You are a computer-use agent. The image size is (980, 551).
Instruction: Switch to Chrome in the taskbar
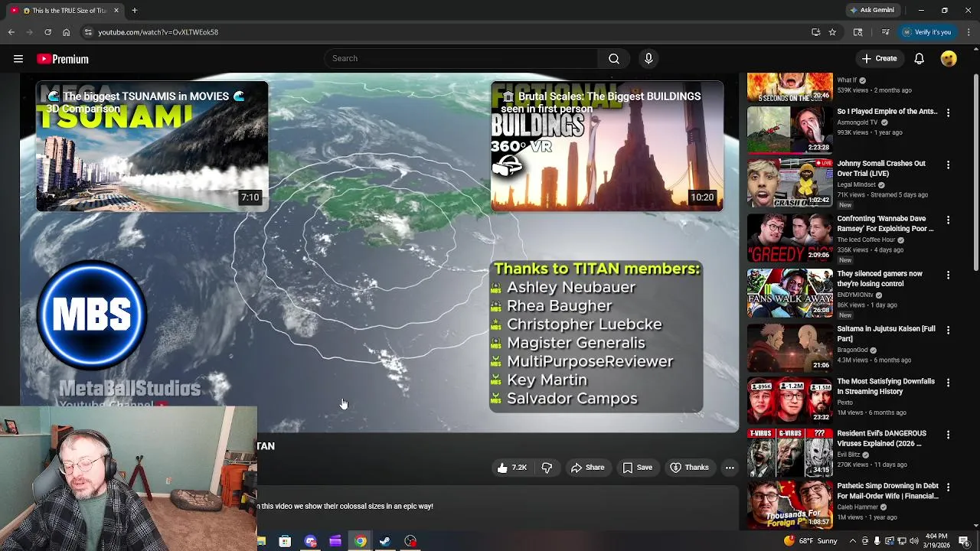(360, 541)
